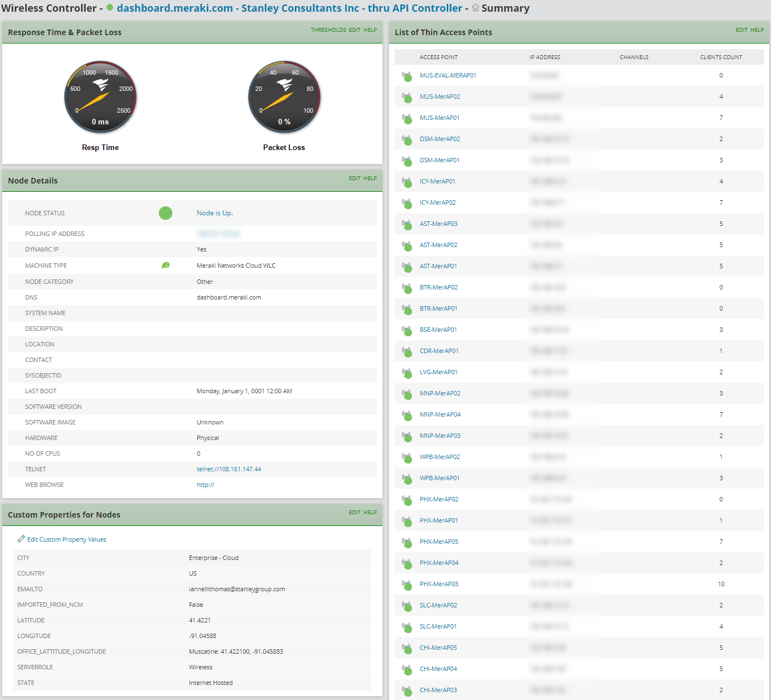Click the Resp Time gauge
Screen dimensions: 771x700
(x=100, y=97)
